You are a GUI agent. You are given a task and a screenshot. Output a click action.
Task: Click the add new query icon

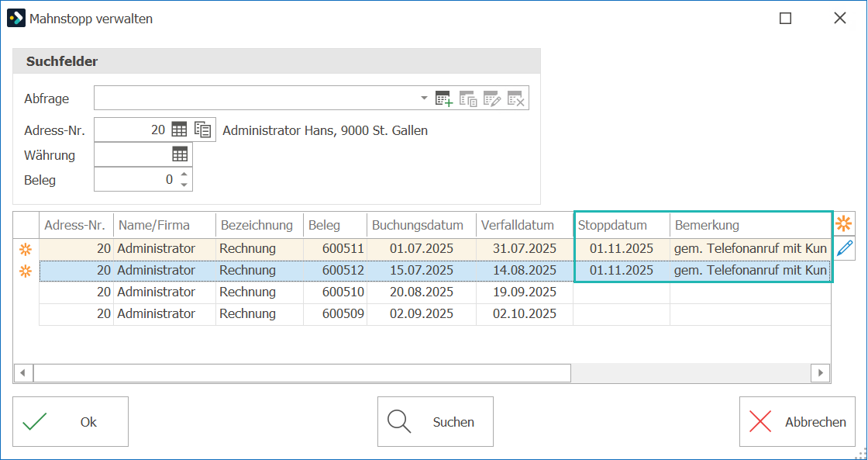[444, 99]
